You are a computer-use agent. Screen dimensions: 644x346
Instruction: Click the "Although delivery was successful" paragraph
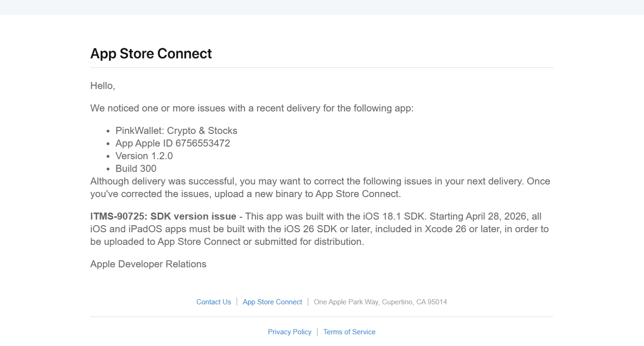coord(320,182)
